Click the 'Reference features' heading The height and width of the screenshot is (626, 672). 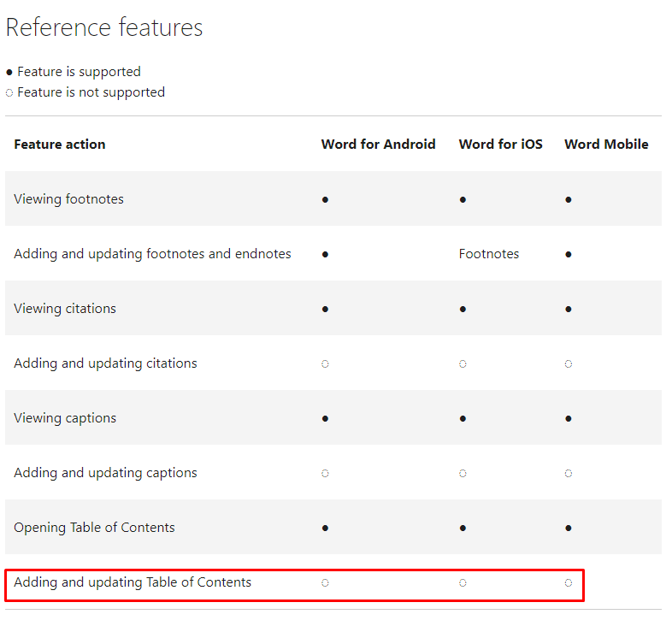(x=104, y=27)
